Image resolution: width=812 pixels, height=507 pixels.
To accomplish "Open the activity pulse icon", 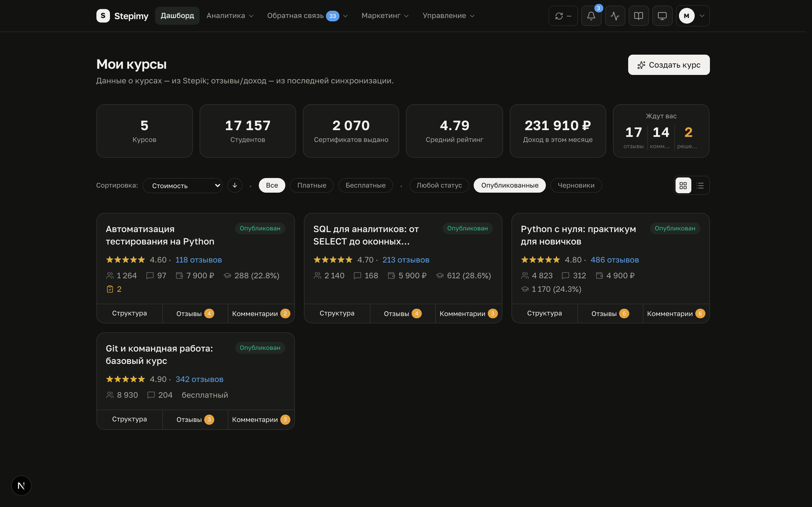I will 615,16.
